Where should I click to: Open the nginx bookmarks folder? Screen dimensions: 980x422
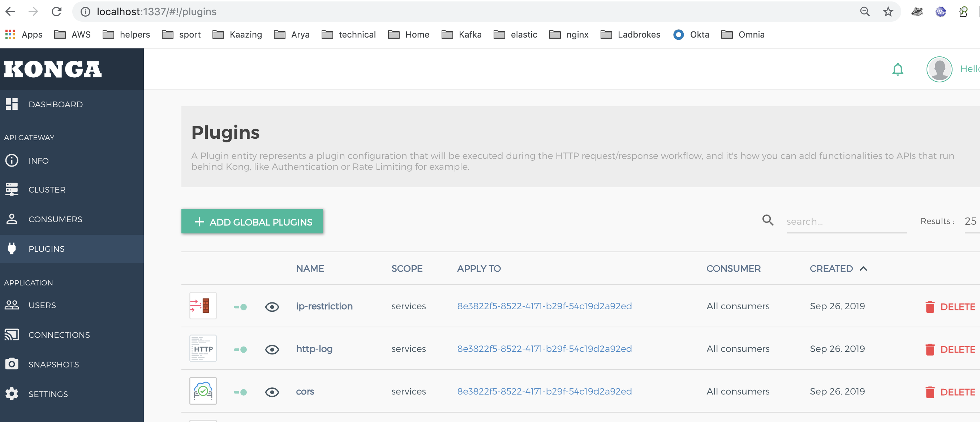click(x=569, y=35)
